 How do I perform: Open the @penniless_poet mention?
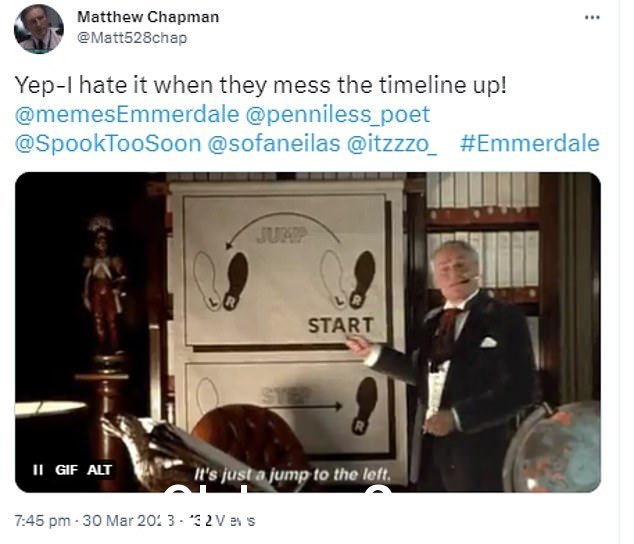[x=338, y=114]
